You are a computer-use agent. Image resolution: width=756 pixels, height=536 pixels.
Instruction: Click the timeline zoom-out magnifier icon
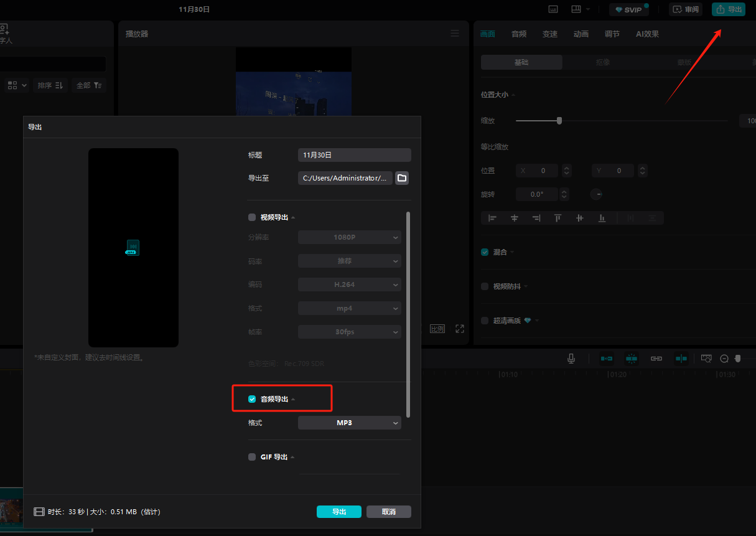click(x=724, y=359)
